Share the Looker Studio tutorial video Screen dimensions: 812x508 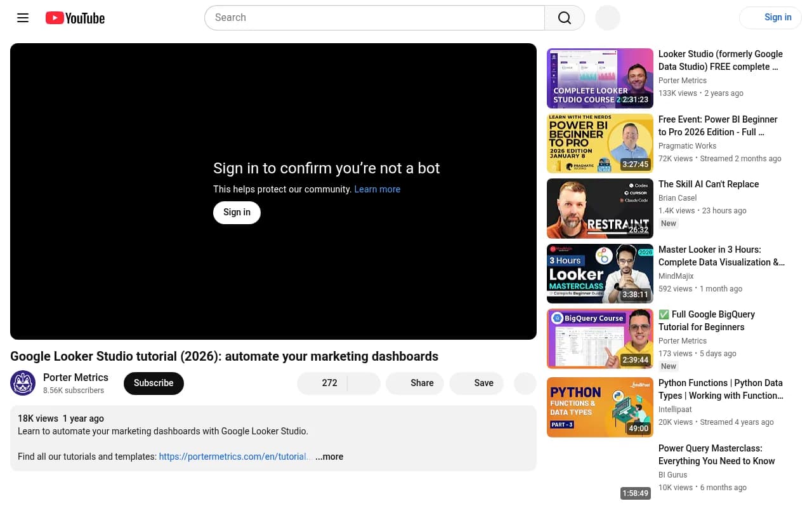point(414,383)
